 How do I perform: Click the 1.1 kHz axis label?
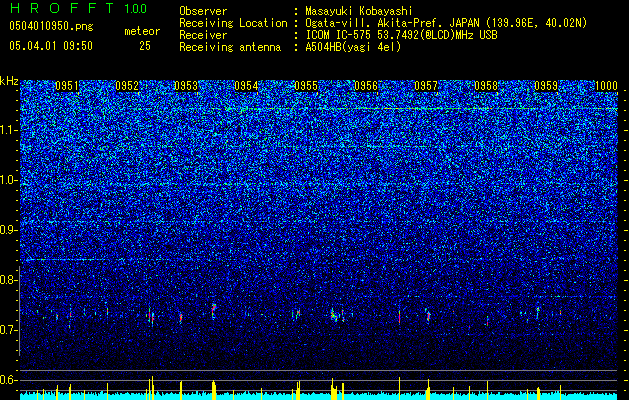coord(8,130)
